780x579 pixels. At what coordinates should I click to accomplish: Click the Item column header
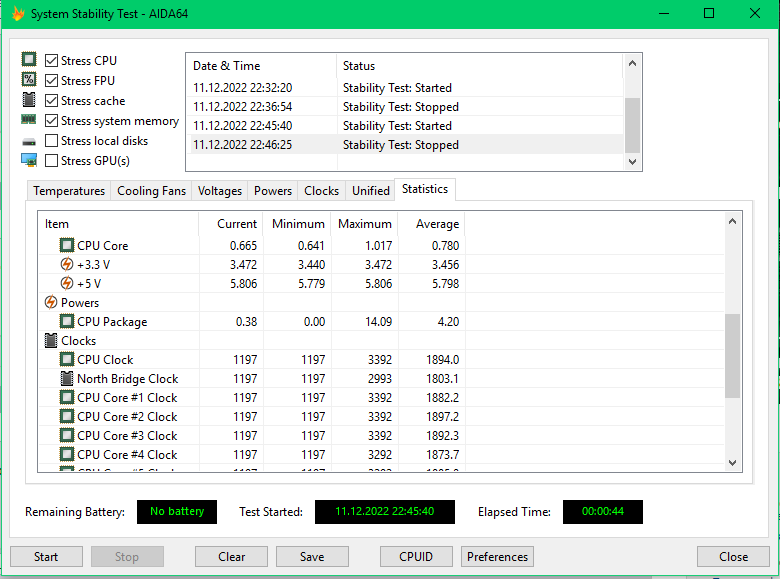(x=118, y=224)
